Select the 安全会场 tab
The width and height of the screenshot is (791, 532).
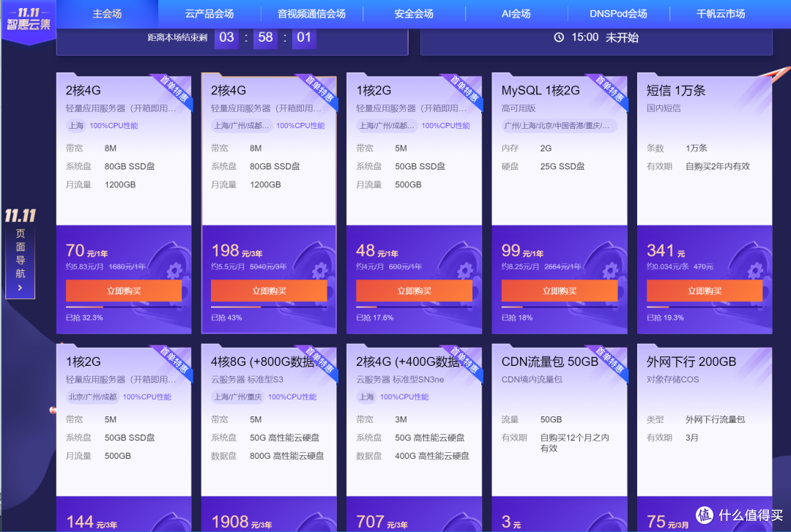pos(414,14)
